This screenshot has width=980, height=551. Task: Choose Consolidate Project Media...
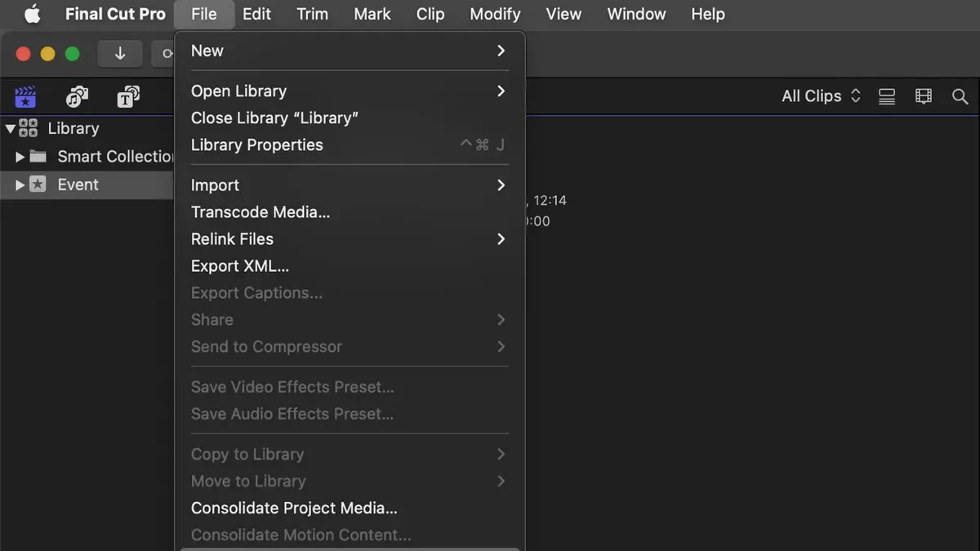pyautogui.click(x=350, y=508)
